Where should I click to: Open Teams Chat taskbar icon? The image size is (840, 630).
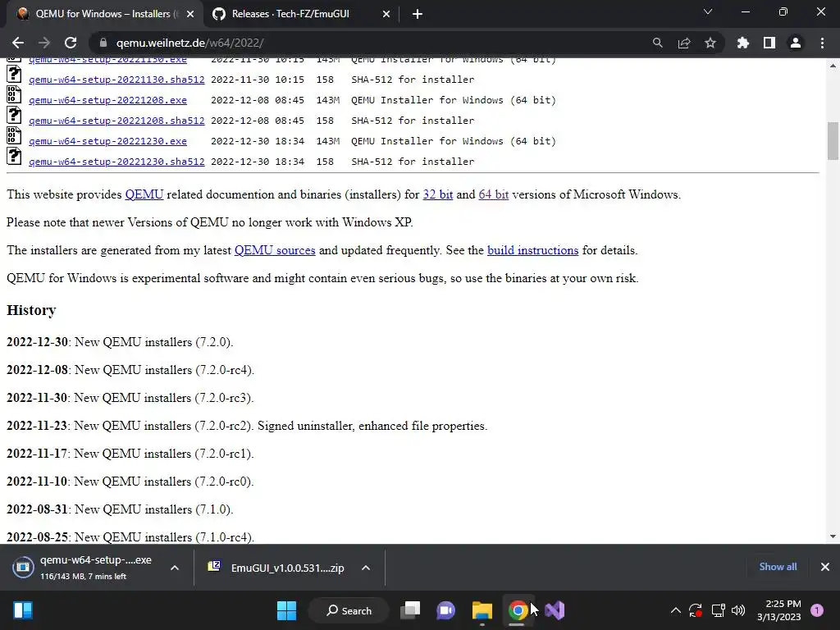445,610
